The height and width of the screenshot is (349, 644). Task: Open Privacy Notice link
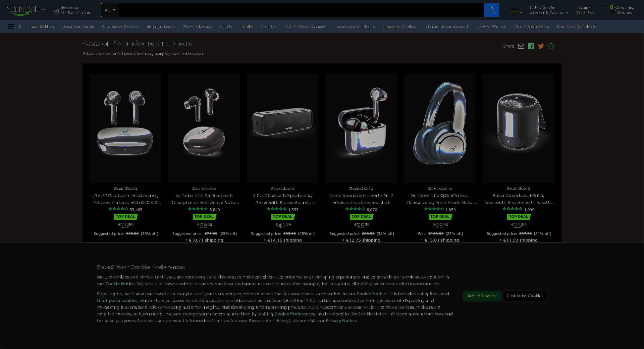click(x=341, y=320)
